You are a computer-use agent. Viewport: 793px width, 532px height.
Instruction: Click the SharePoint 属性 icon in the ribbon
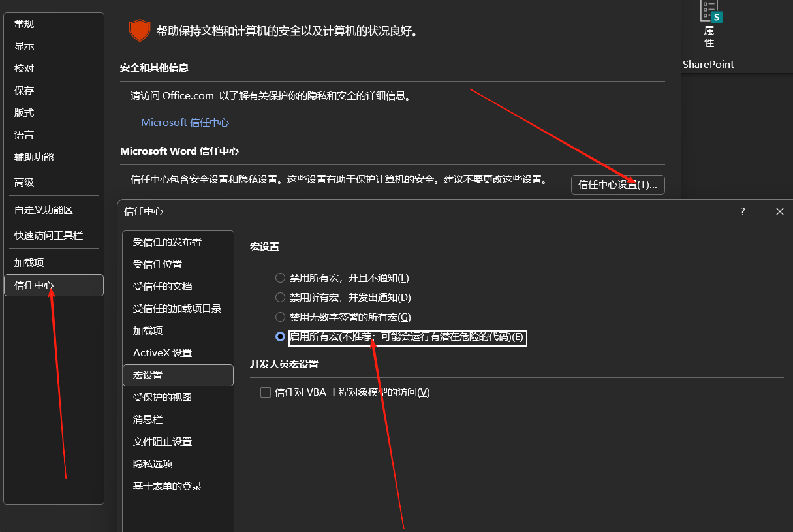click(x=709, y=24)
